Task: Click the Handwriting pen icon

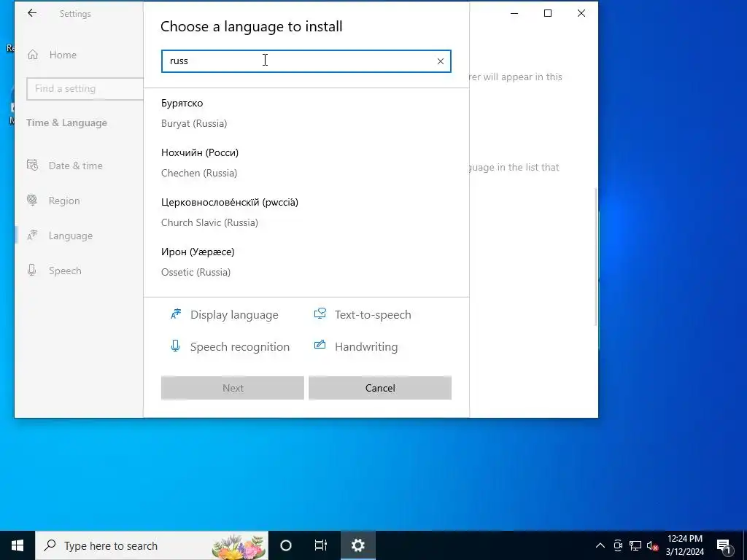Action: point(320,345)
